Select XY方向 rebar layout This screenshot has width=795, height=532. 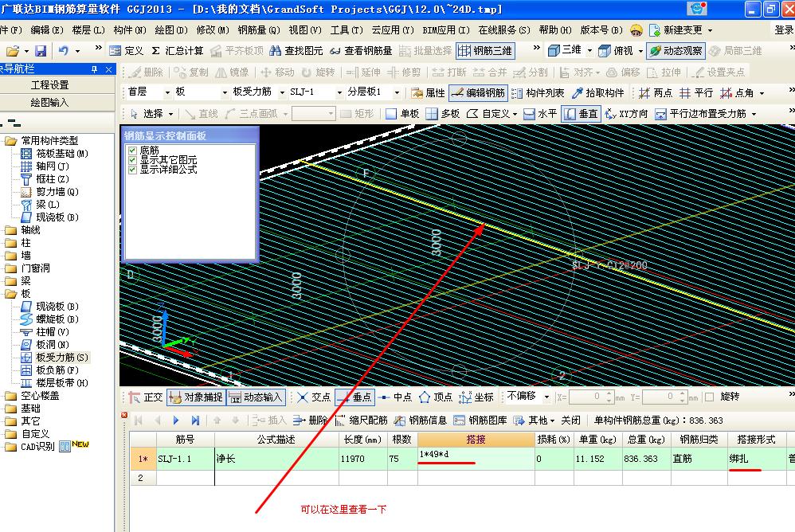[627, 114]
